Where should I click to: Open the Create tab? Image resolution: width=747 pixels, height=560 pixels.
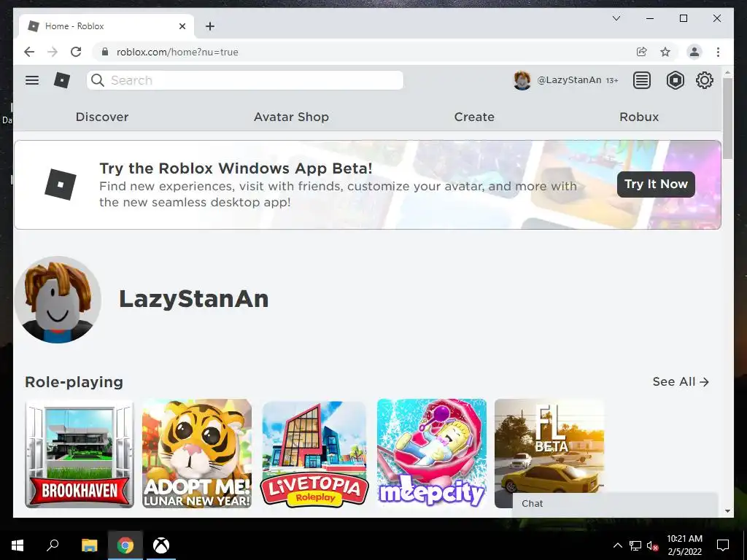coord(474,117)
